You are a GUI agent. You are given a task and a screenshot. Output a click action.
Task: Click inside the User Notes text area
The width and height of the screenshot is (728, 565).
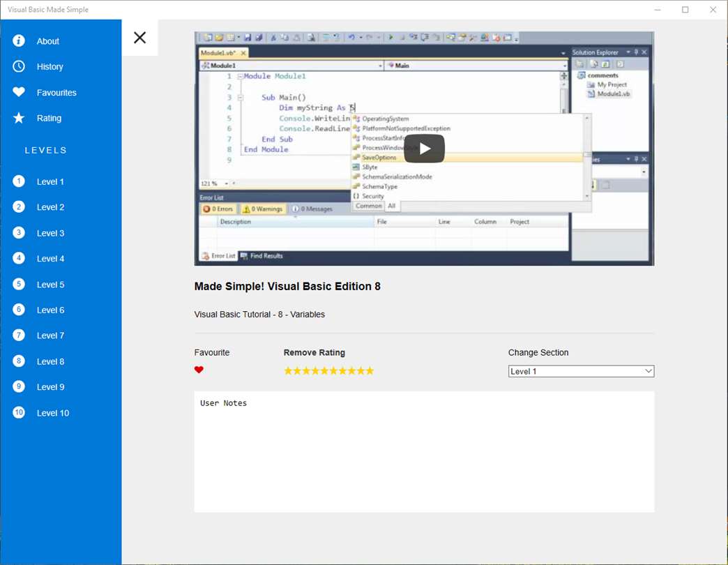(425, 452)
